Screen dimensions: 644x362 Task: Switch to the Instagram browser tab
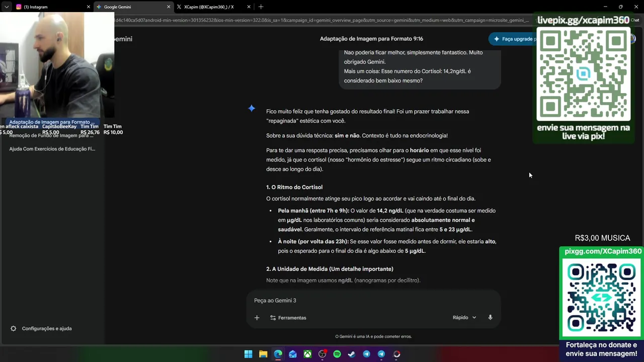pyautogui.click(x=53, y=7)
